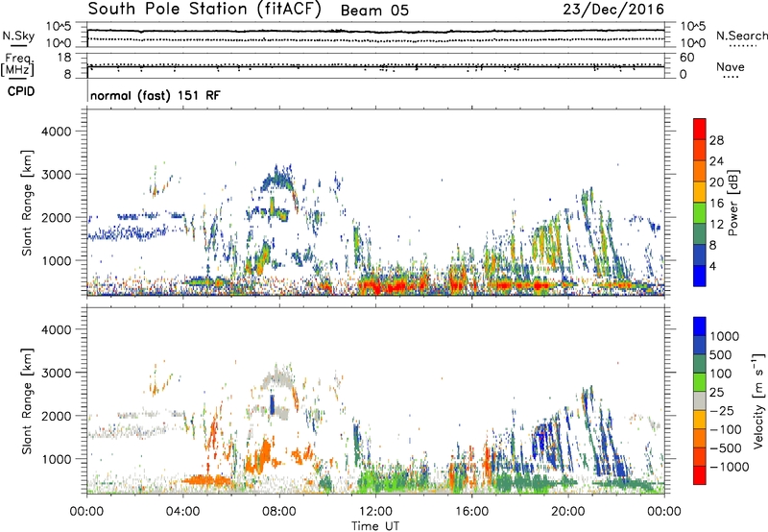Screen dimensions: 768x532
Task: Click the '16:00' time axis label
Action: point(471,512)
